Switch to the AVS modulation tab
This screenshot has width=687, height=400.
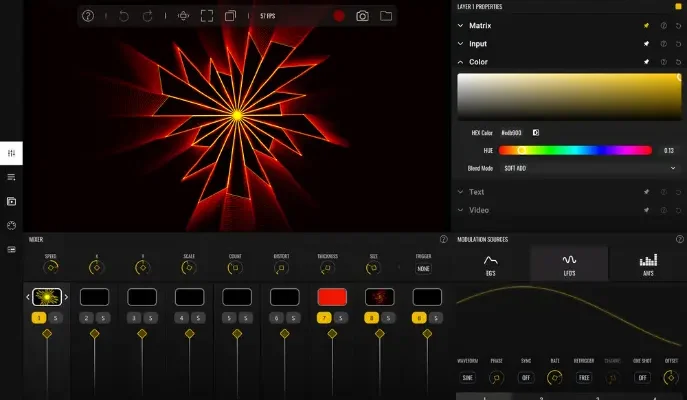tap(647, 263)
